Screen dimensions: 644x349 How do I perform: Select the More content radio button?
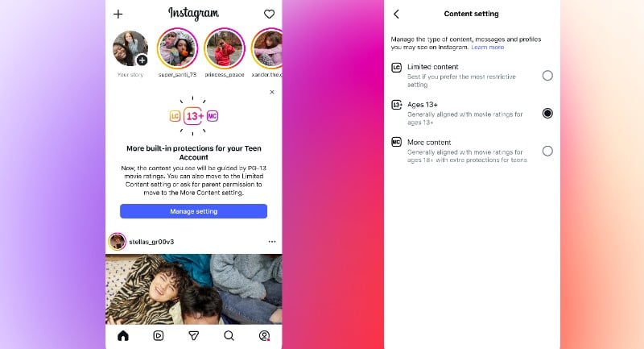tap(547, 151)
